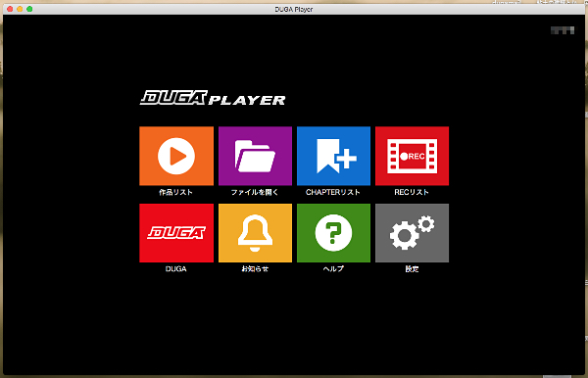Click the DUGA Player title bar text
The width and height of the screenshot is (588, 378).
point(294,10)
